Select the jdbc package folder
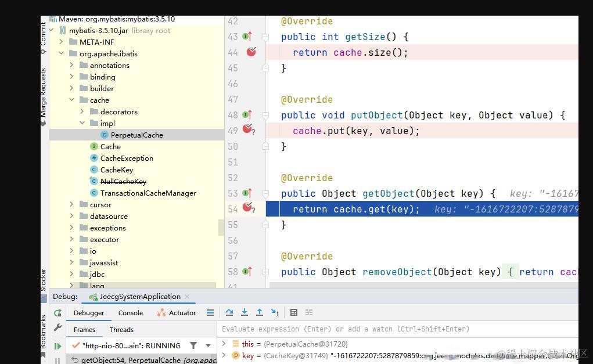Image resolution: width=593 pixels, height=364 pixels. [x=92, y=275]
